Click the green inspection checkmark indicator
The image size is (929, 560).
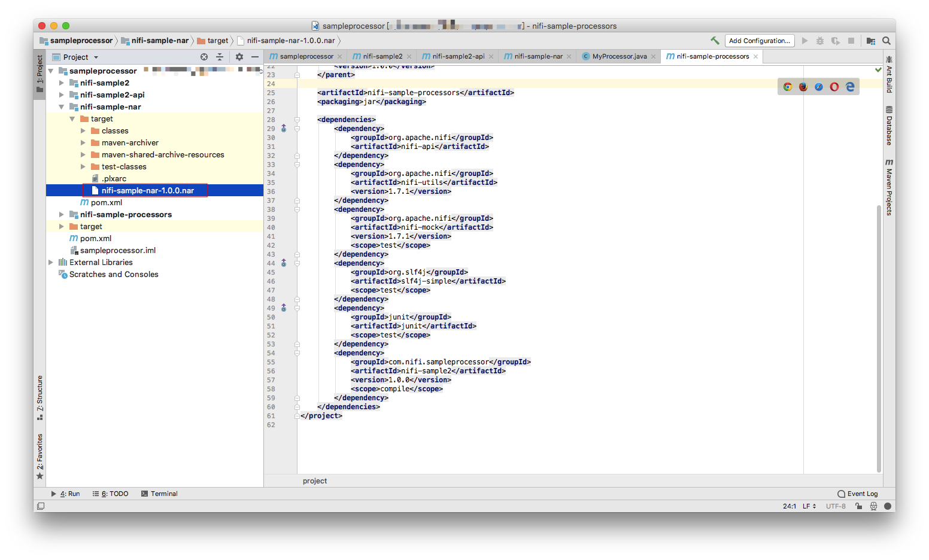click(x=878, y=70)
